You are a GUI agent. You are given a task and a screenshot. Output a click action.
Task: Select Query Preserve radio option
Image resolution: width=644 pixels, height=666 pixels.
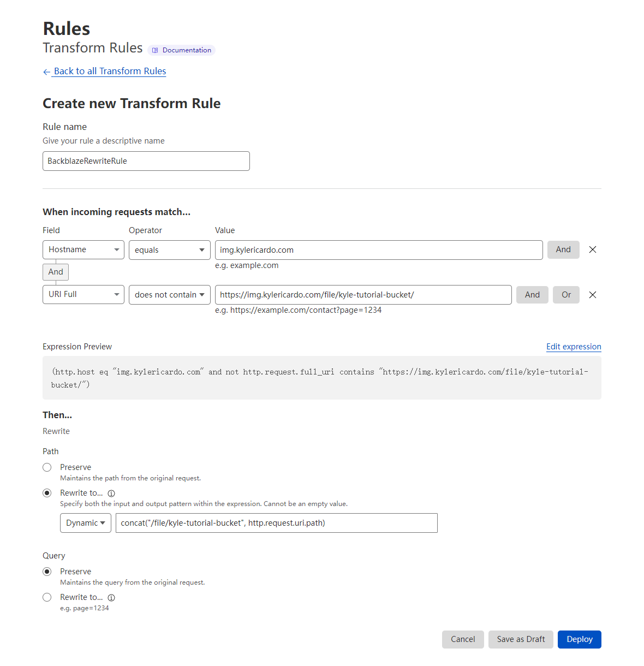(x=47, y=572)
